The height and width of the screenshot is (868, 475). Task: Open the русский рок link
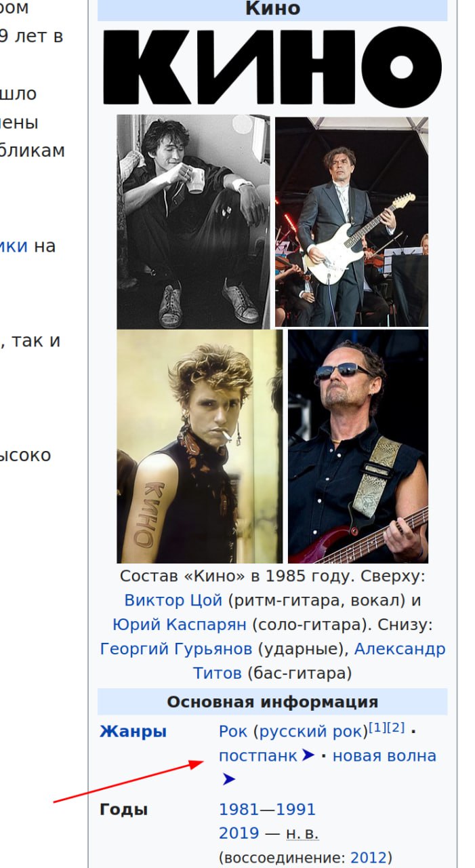311,732
